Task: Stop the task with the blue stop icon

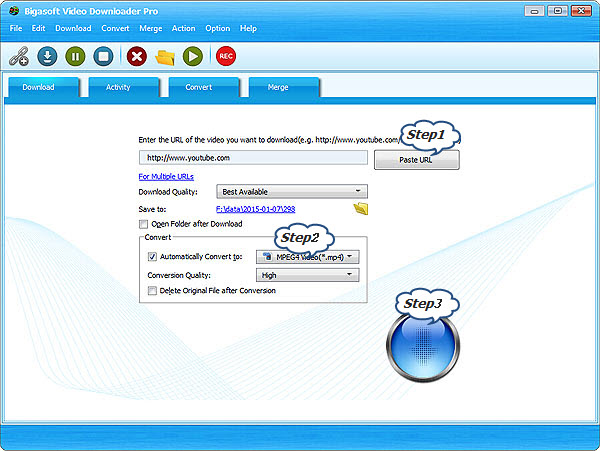Action: point(103,56)
